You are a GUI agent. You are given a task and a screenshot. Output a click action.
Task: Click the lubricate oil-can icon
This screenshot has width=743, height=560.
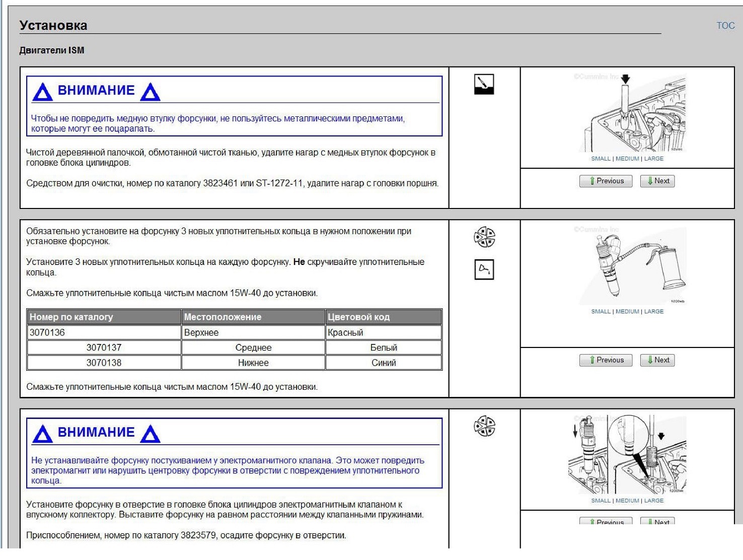click(484, 269)
